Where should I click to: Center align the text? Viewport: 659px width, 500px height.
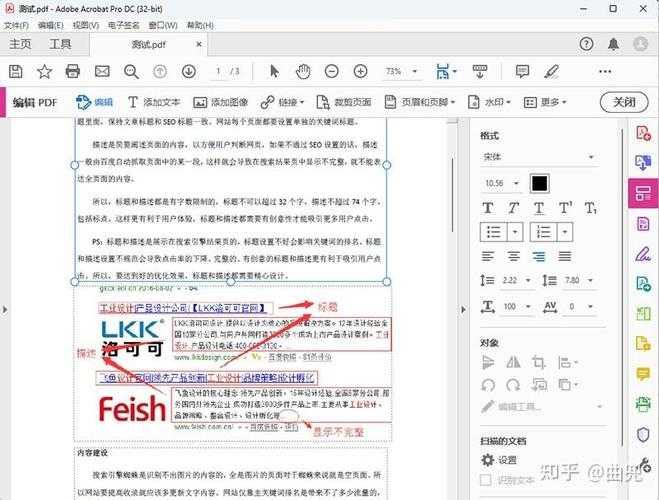tap(514, 256)
